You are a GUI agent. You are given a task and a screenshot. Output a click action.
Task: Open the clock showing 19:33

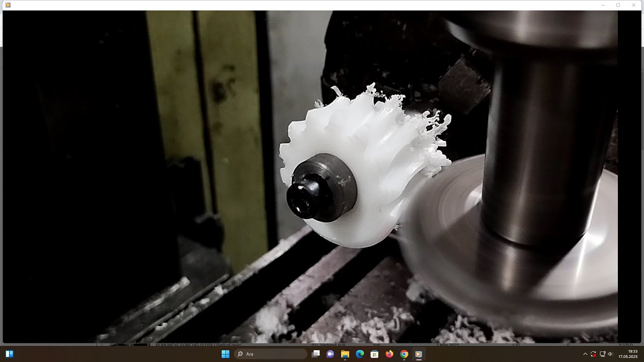[628, 354]
